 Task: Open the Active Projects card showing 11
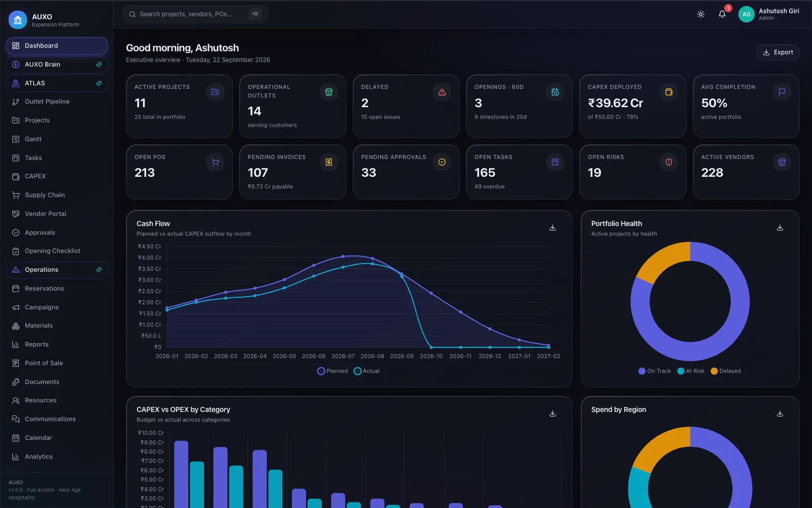(179, 106)
